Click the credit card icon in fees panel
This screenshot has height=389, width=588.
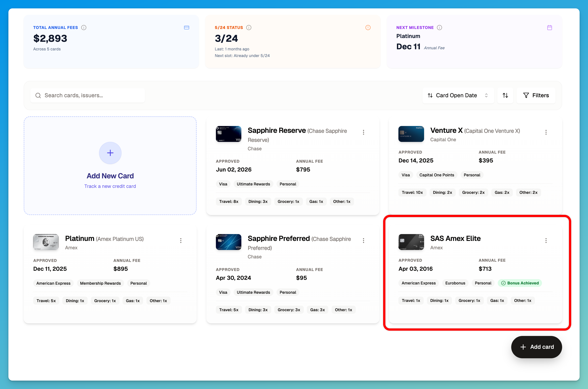[186, 28]
